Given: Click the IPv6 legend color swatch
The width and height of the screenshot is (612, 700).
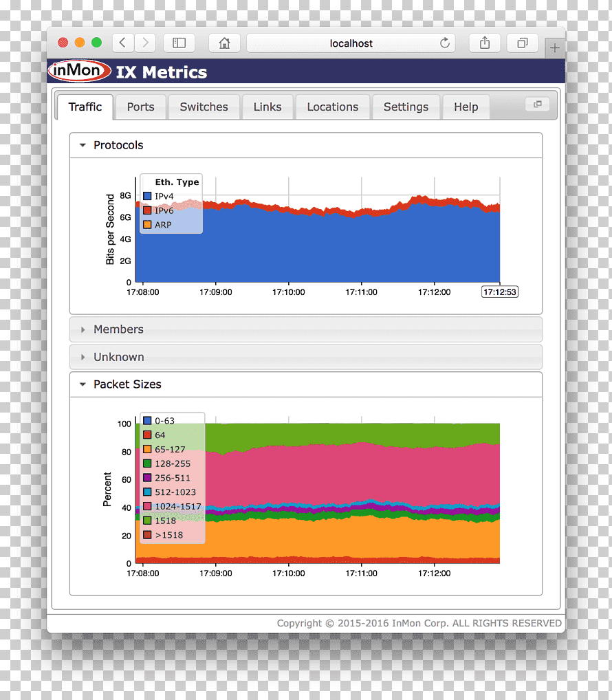Looking at the screenshot, I should click(147, 210).
